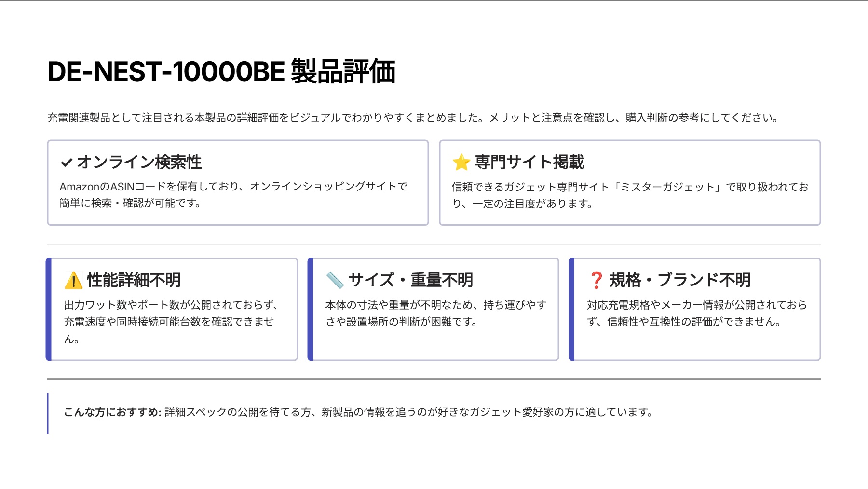
Task: Click the yellow warning triangle icon
Action: [73, 280]
